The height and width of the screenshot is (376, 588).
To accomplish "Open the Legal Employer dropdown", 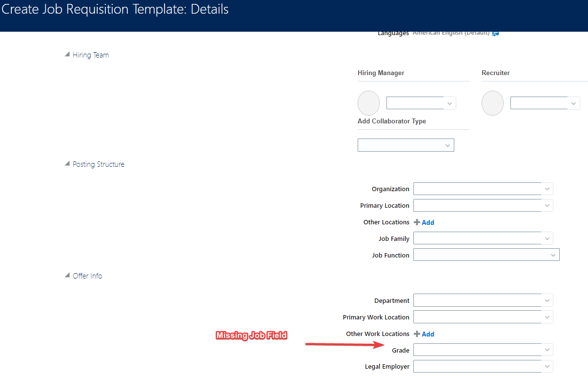I will click(x=547, y=366).
